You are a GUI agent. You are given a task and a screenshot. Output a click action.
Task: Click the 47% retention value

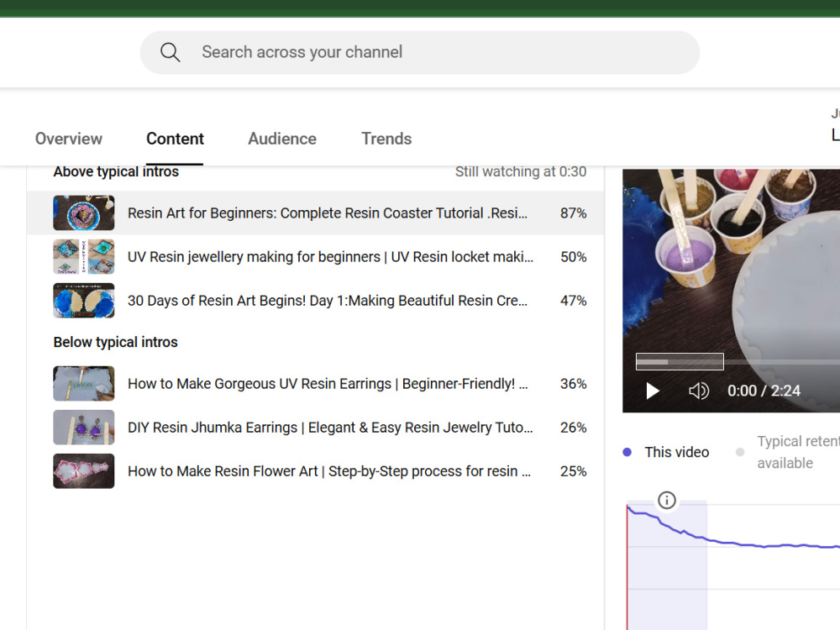pos(573,301)
